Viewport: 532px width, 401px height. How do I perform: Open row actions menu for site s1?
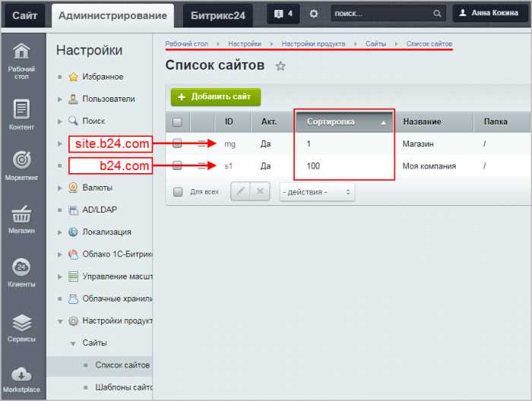point(202,166)
